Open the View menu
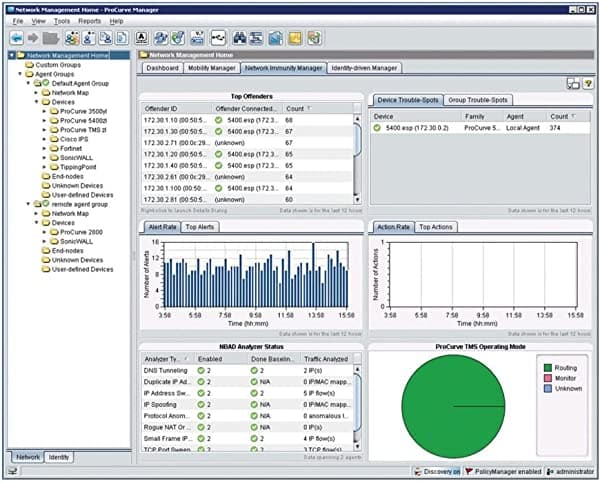This screenshot has width=600, height=483. pyautogui.click(x=38, y=21)
